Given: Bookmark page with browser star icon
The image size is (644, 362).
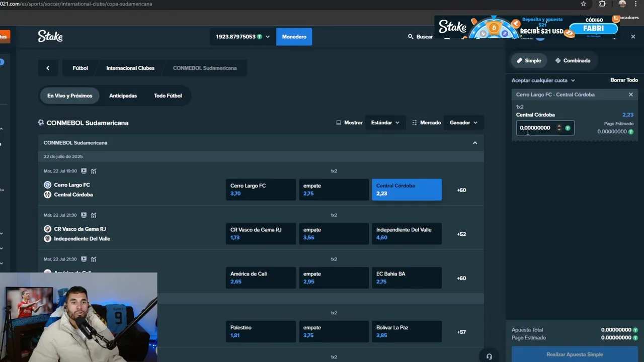Looking at the screenshot, I should 584,4.
